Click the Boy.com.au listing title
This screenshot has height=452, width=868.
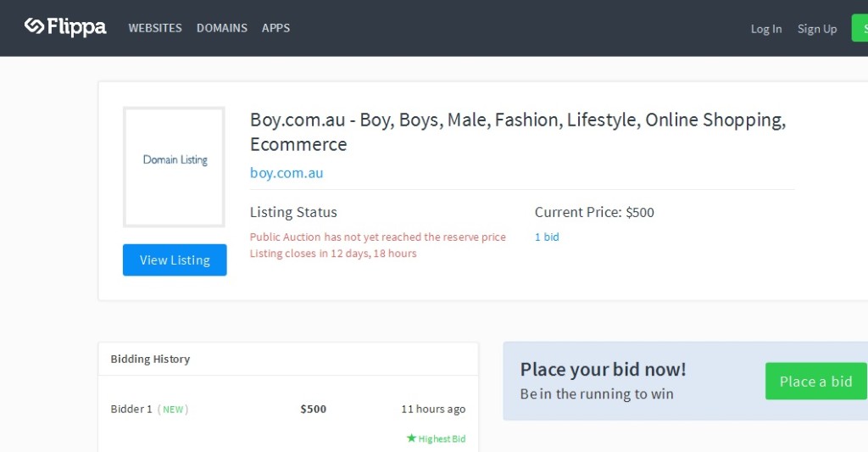pos(518,131)
